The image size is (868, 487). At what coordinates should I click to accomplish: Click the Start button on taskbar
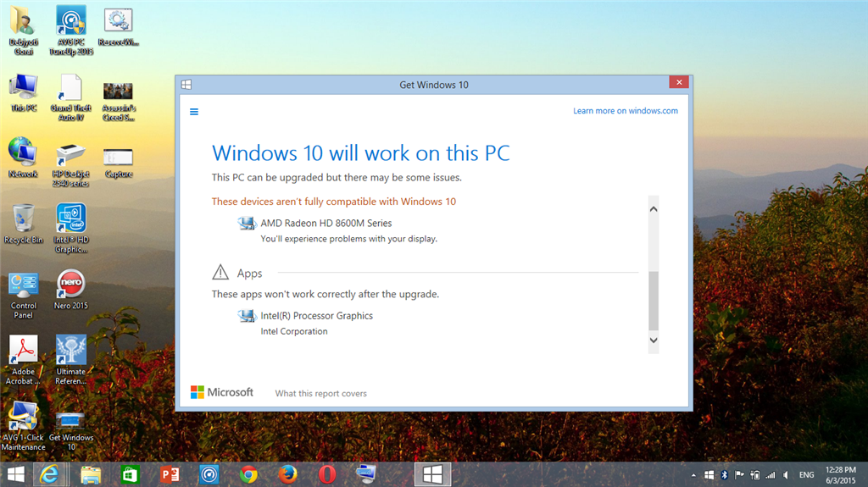point(15,474)
